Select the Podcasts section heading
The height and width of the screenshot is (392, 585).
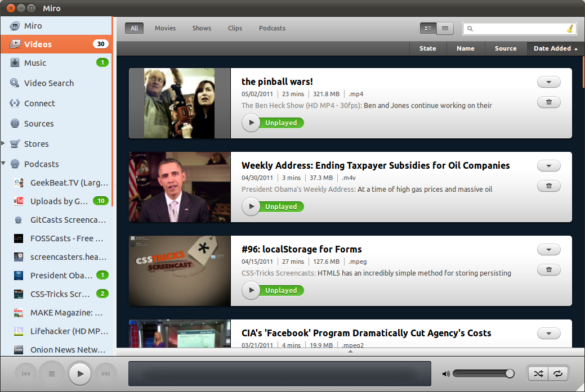point(56,164)
